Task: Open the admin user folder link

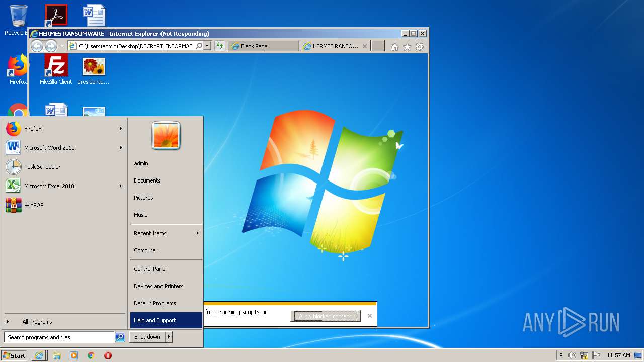Action: (x=166, y=163)
